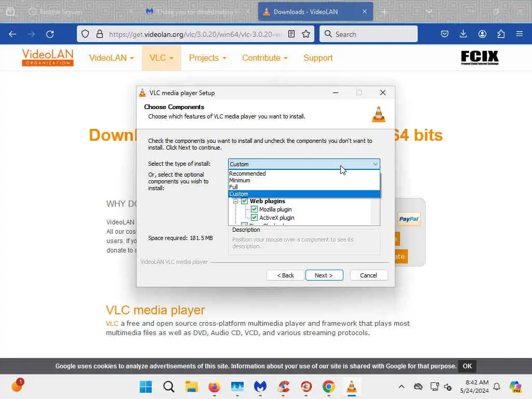Viewport: 532px width, 399px height.
Task: Open Google Chrome from the taskbar
Action: (x=328, y=387)
